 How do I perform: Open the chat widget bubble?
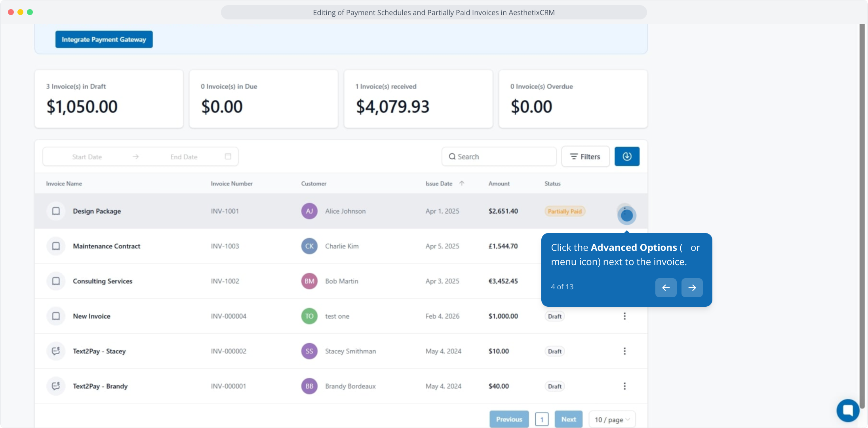coord(847,410)
